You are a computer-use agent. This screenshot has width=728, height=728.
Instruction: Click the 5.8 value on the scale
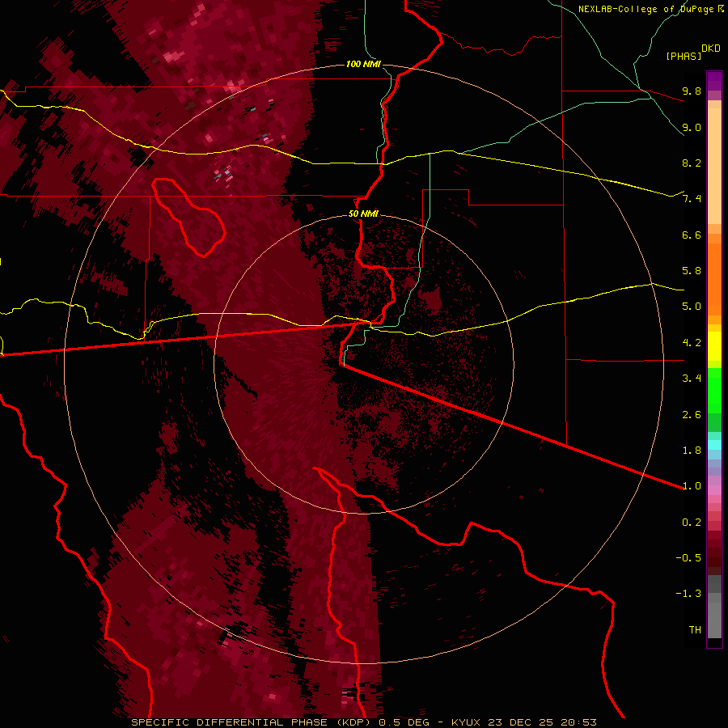(692, 271)
